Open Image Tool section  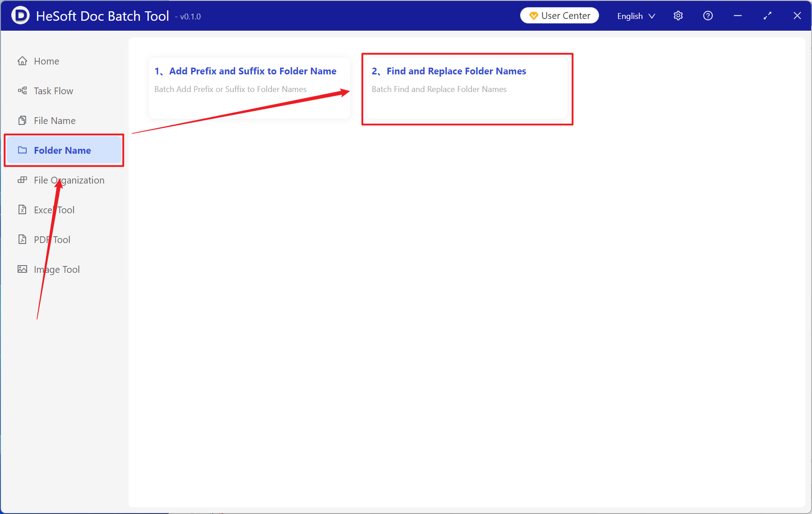pos(64,269)
